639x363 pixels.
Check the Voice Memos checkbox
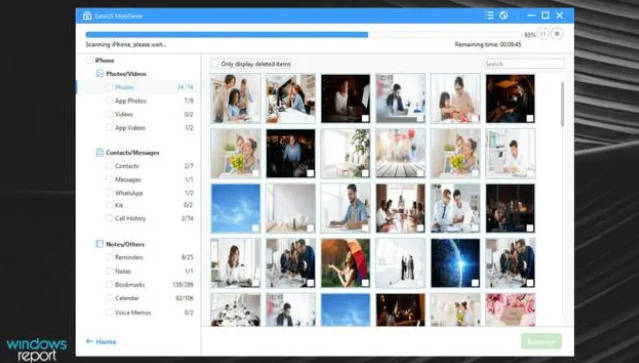pyautogui.click(x=109, y=312)
